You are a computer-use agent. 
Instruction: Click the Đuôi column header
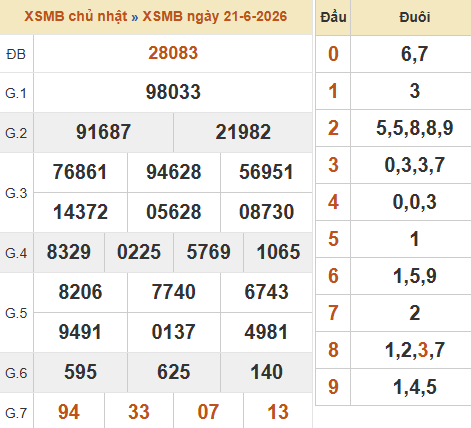(x=415, y=17)
